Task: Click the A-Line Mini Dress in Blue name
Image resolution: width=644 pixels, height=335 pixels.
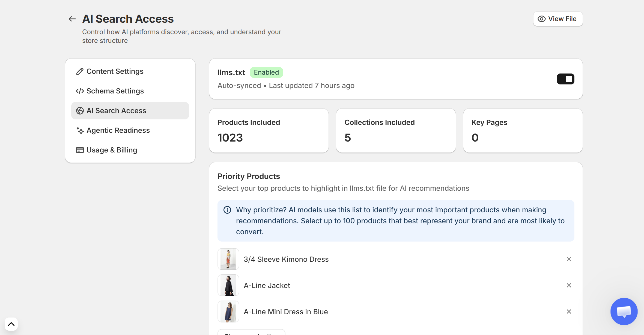Action: [286, 312]
